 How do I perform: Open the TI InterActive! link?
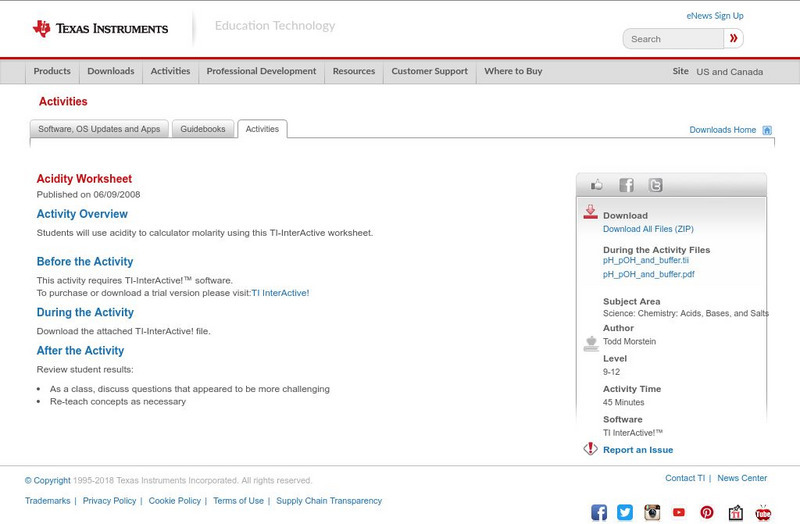coord(280,293)
